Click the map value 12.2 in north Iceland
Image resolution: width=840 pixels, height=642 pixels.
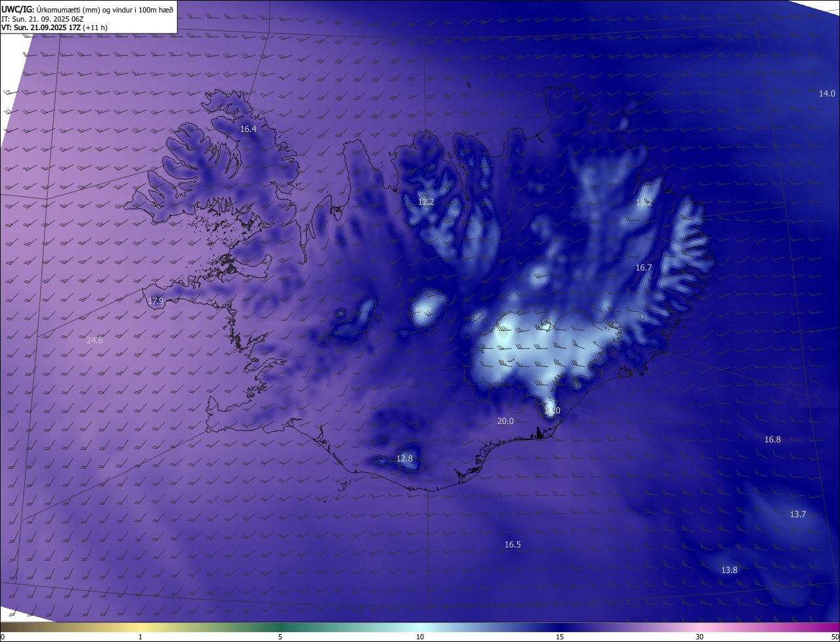click(426, 202)
